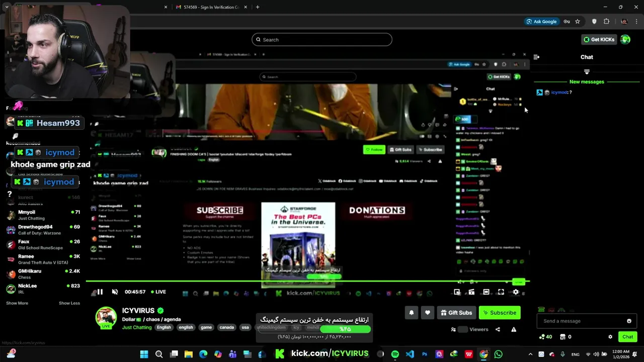
Task: Jump to the LIVE indicator in player
Action: click(x=158, y=292)
